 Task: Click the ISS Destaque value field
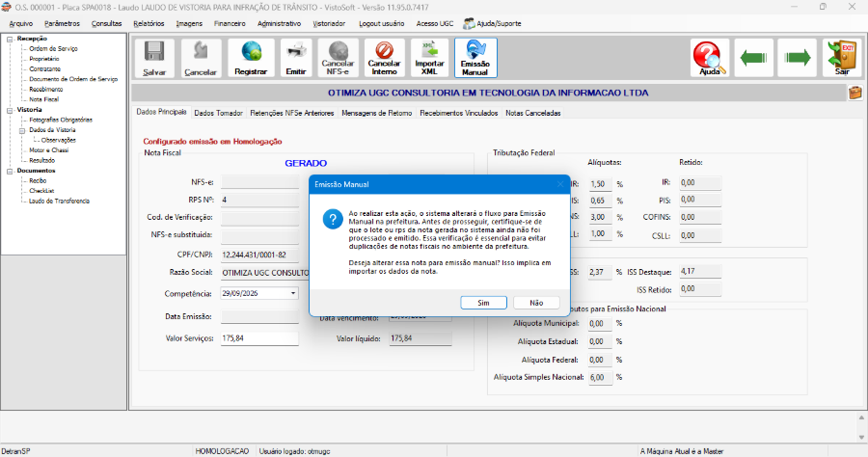point(700,272)
